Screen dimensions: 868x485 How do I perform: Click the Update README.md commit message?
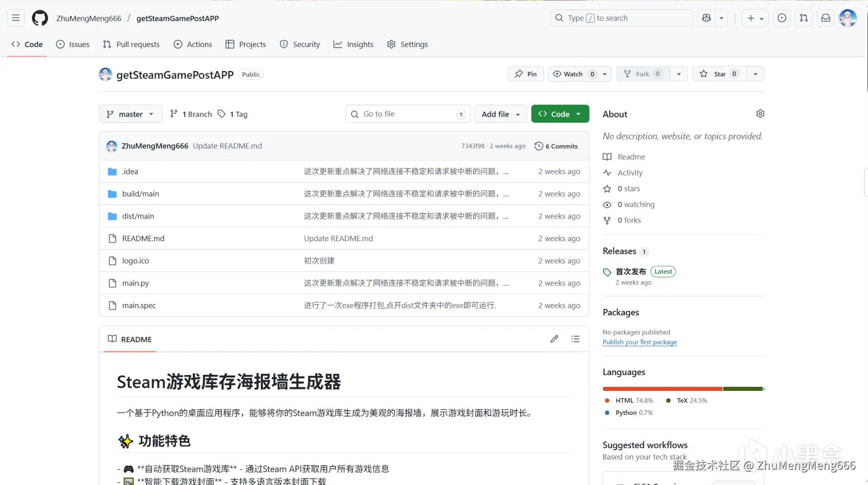click(x=227, y=146)
